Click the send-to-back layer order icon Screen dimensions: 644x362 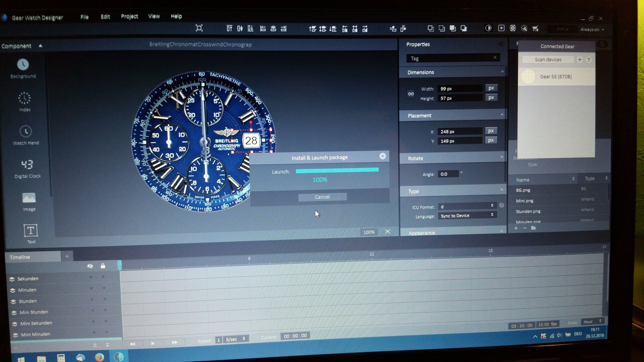point(464,28)
